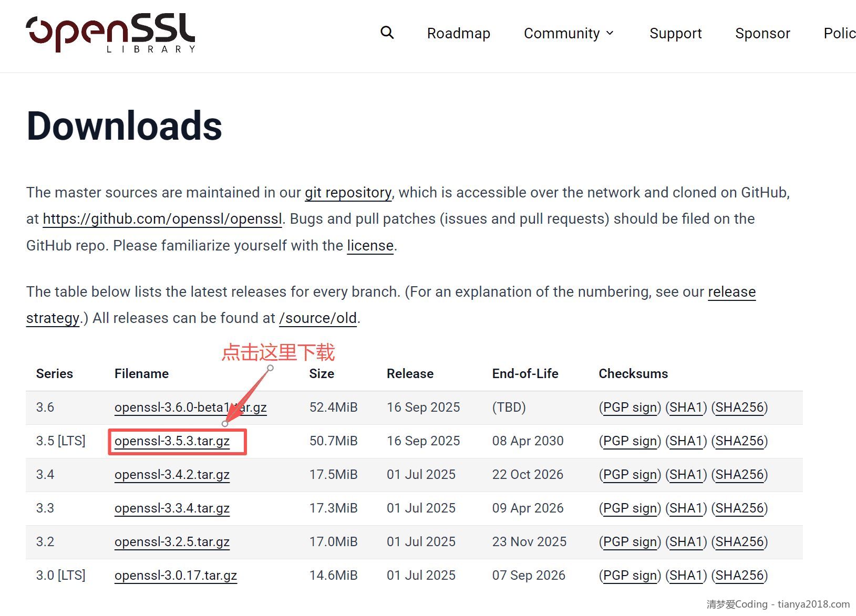The image size is (856, 616).
Task: Select the 52.4MiB size cell
Action: point(333,408)
